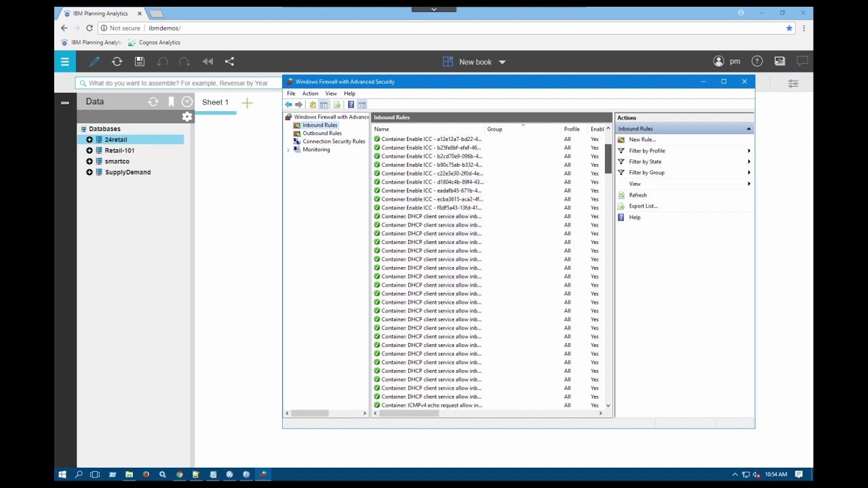This screenshot has height=488, width=868.
Task: Click New Rule... action
Action: [642, 140]
